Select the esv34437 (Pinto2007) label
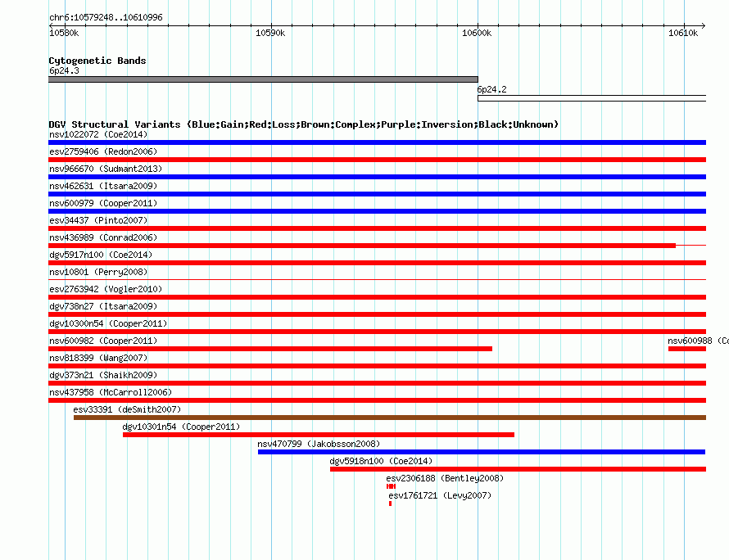Screen dimensions: 729x560 click(x=98, y=221)
